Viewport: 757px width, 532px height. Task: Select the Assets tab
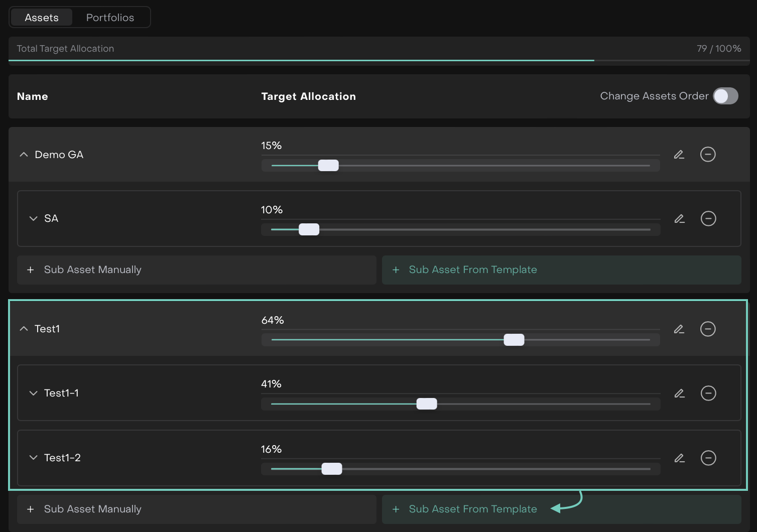(x=42, y=18)
